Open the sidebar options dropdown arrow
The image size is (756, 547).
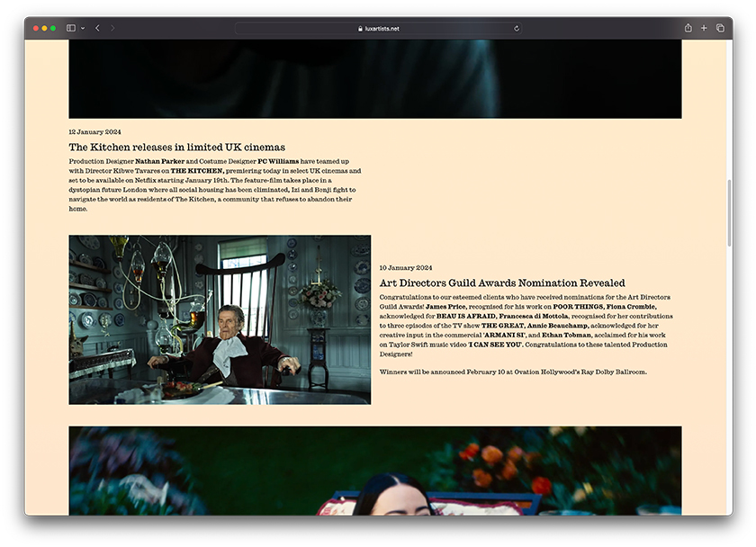coord(83,28)
